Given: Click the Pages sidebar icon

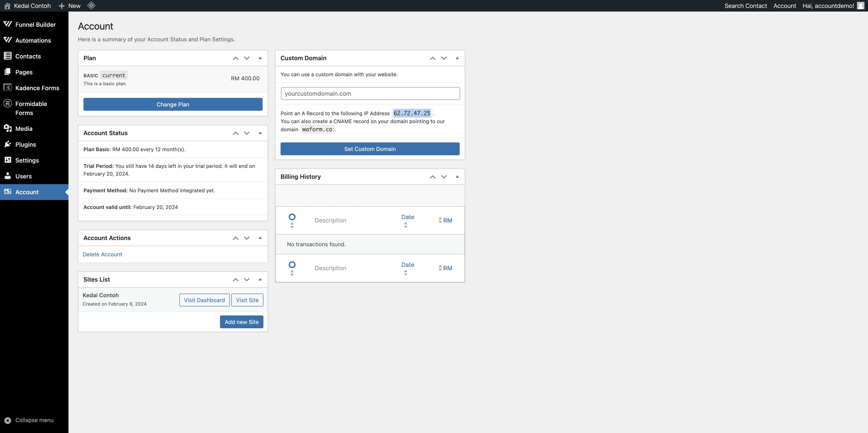Looking at the screenshot, I should point(8,72).
